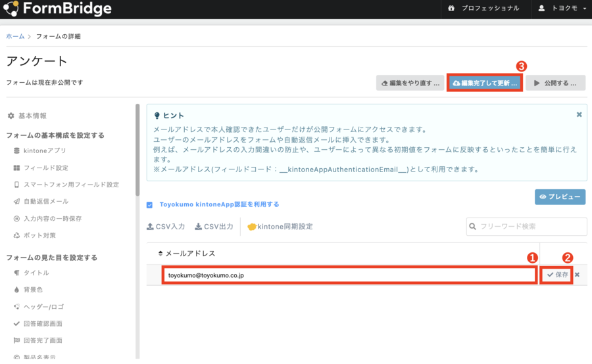
Task: Toggle Toyokumo kintoneApp認証を利用する checkbox
Action: tap(149, 205)
